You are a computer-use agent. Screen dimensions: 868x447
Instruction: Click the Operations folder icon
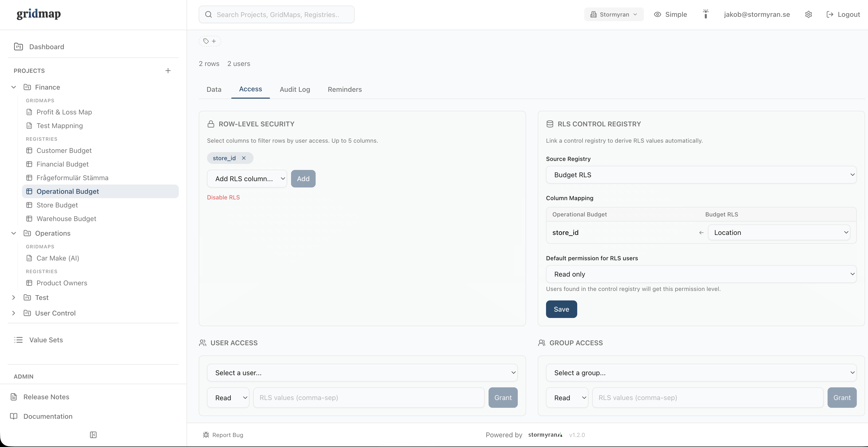pos(27,233)
